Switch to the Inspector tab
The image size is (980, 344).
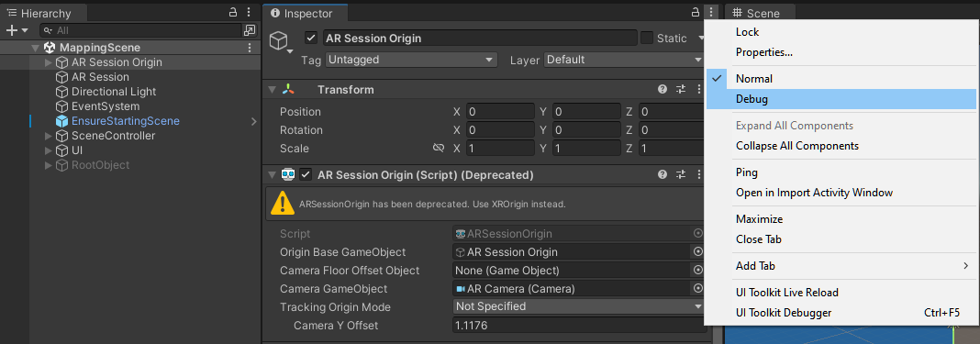tap(306, 13)
